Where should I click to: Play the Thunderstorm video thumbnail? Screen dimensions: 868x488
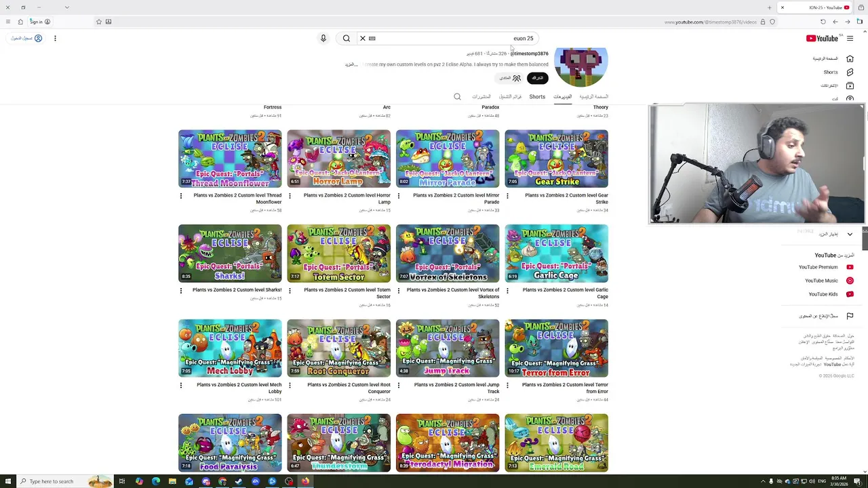[x=339, y=443]
